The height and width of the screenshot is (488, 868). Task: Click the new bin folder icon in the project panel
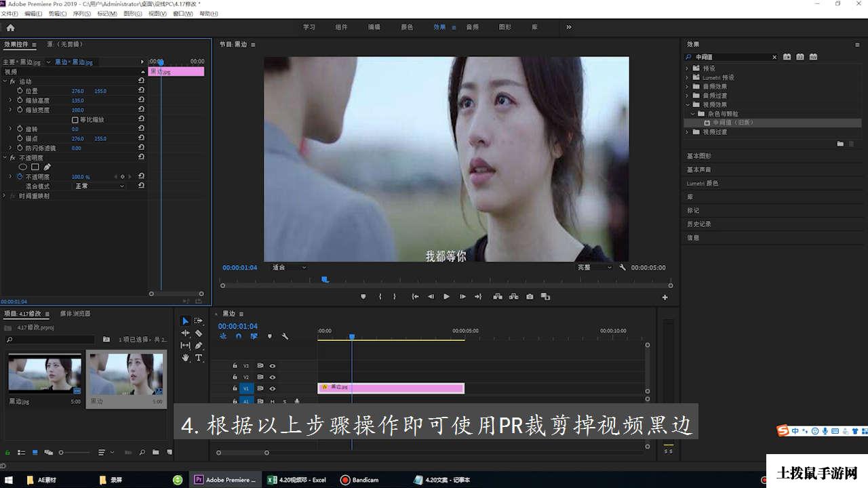pos(155,452)
